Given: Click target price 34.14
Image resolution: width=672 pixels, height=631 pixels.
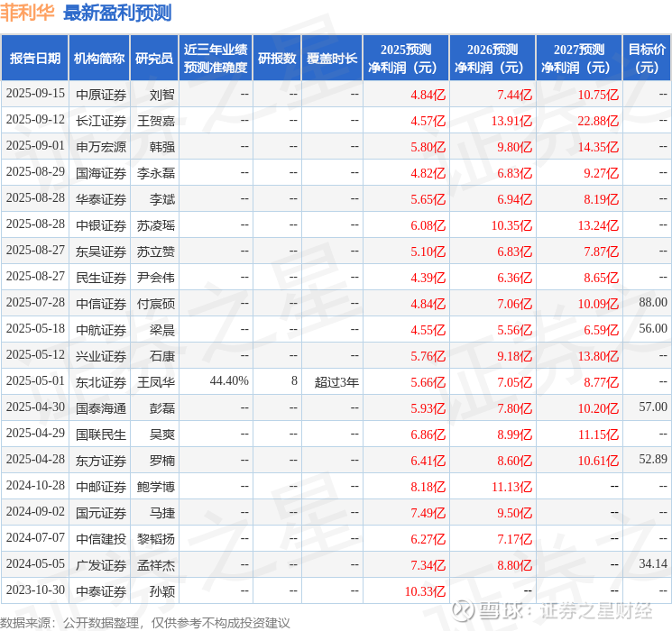Looking at the screenshot, I should point(653,563).
